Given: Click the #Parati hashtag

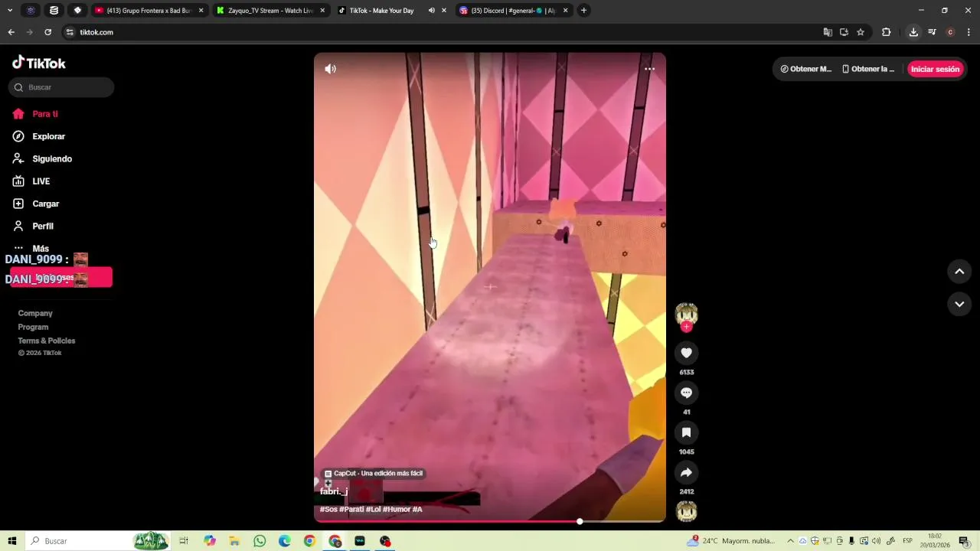Looking at the screenshot, I should coord(351,510).
